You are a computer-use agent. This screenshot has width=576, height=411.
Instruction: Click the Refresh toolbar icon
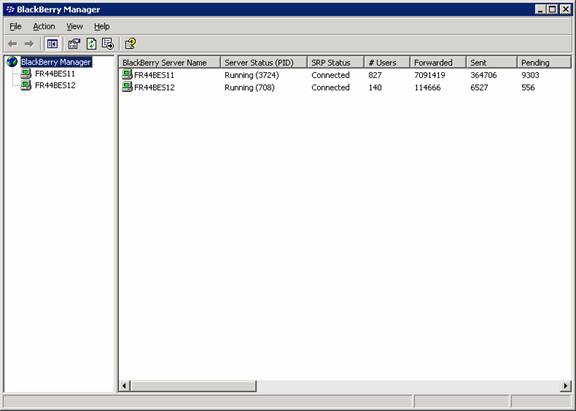(x=91, y=44)
